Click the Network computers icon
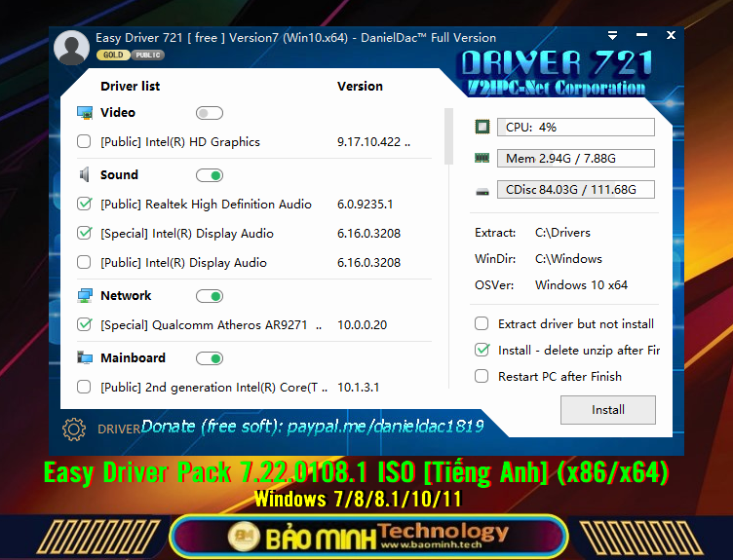Screen dimensions: 733x560 tap(85, 296)
